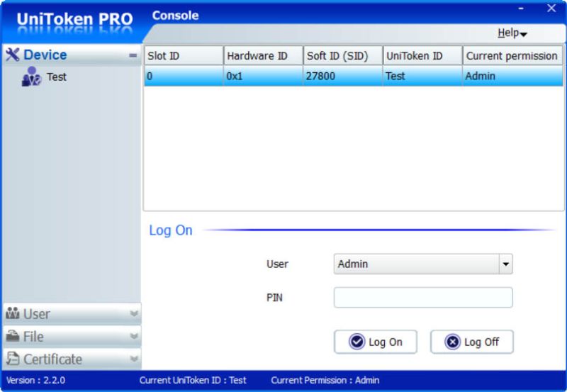567x392 pixels.
Task: Close the UniToken console window
Action: (551, 9)
